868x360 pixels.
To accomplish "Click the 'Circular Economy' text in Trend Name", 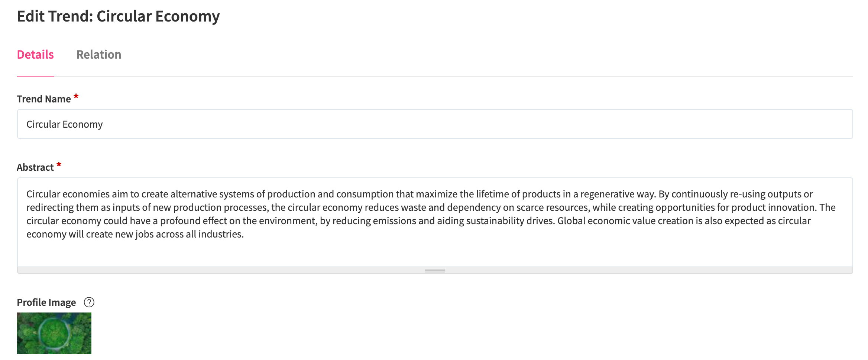I will [x=65, y=124].
